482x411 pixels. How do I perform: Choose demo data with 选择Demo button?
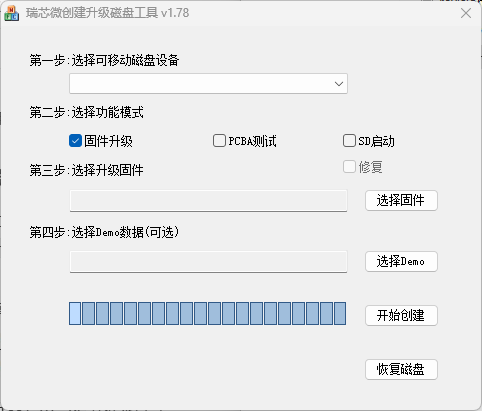pos(401,261)
